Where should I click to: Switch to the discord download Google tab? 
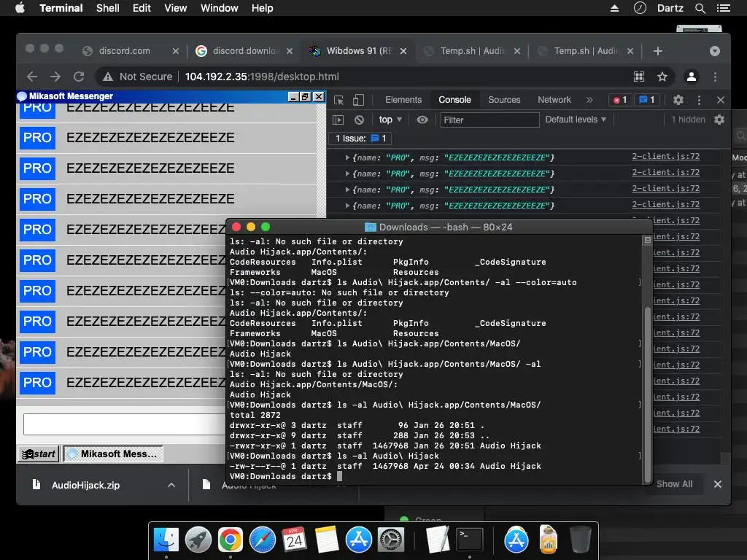click(246, 51)
